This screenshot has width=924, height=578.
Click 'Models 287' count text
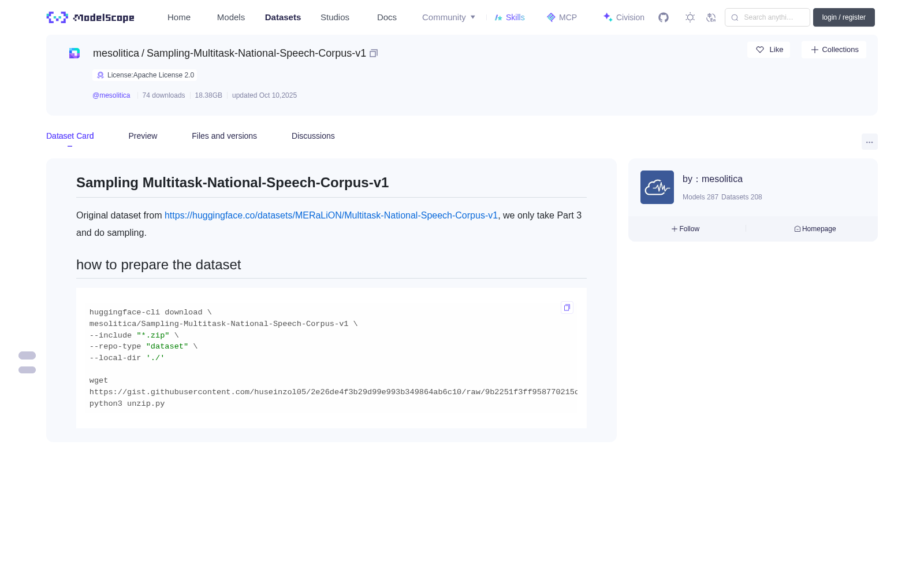701,197
